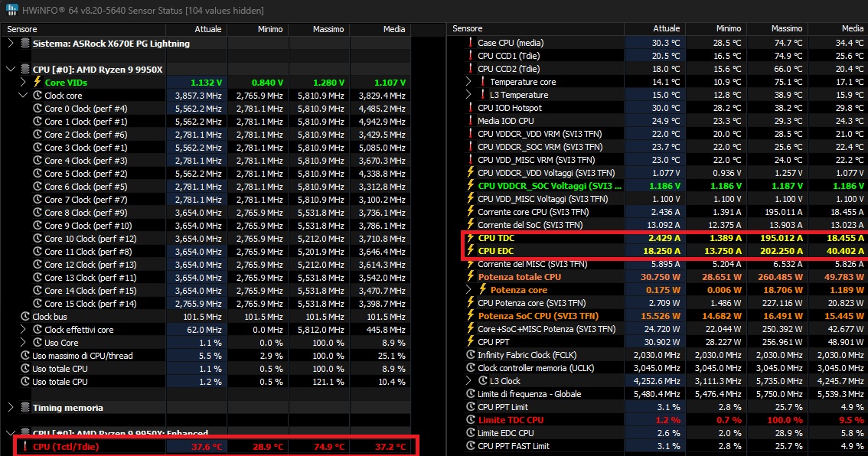868x456 pixels.
Task: Click the left panel Massimo column header
Action: point(319,29)
